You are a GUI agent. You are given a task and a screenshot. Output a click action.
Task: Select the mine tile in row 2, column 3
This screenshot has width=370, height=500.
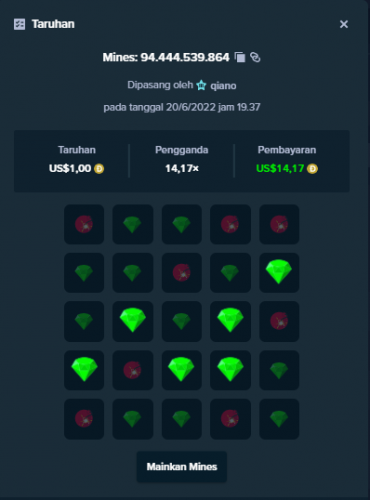[x=182, y=273]
